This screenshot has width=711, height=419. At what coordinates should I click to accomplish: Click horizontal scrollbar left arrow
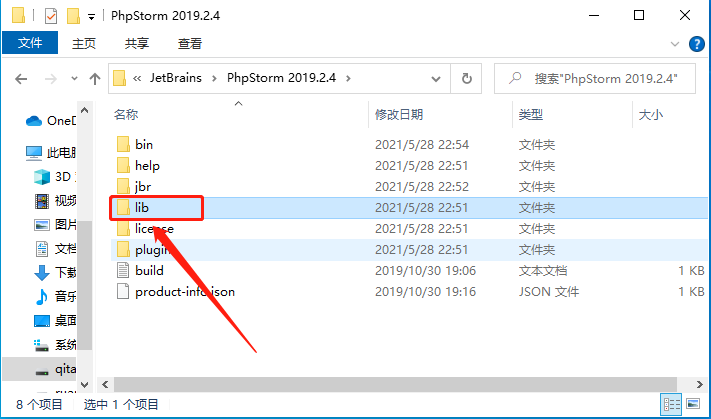click(x=105, y=385)
